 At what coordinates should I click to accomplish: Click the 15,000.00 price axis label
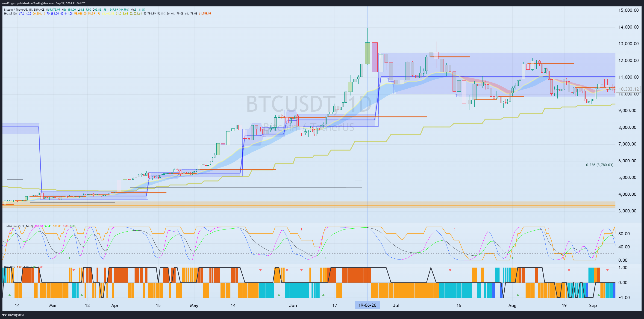pos(629,10)
